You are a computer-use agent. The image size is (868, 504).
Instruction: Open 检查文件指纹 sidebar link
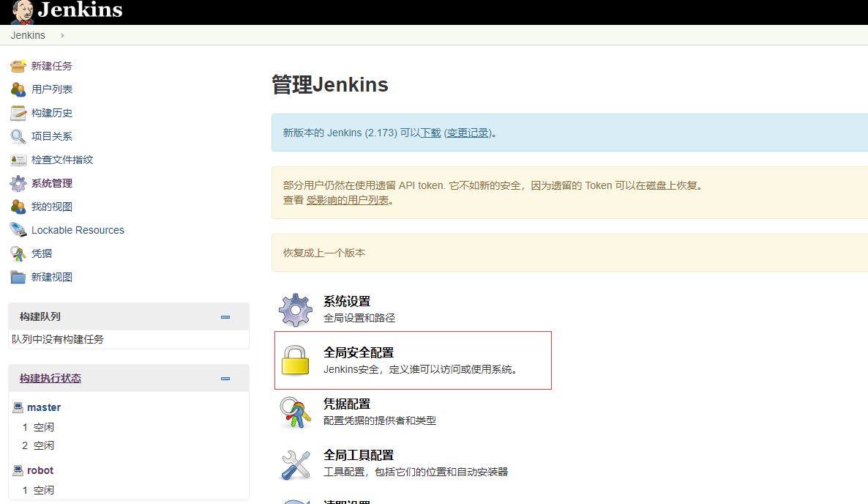(x=62, y=160)
